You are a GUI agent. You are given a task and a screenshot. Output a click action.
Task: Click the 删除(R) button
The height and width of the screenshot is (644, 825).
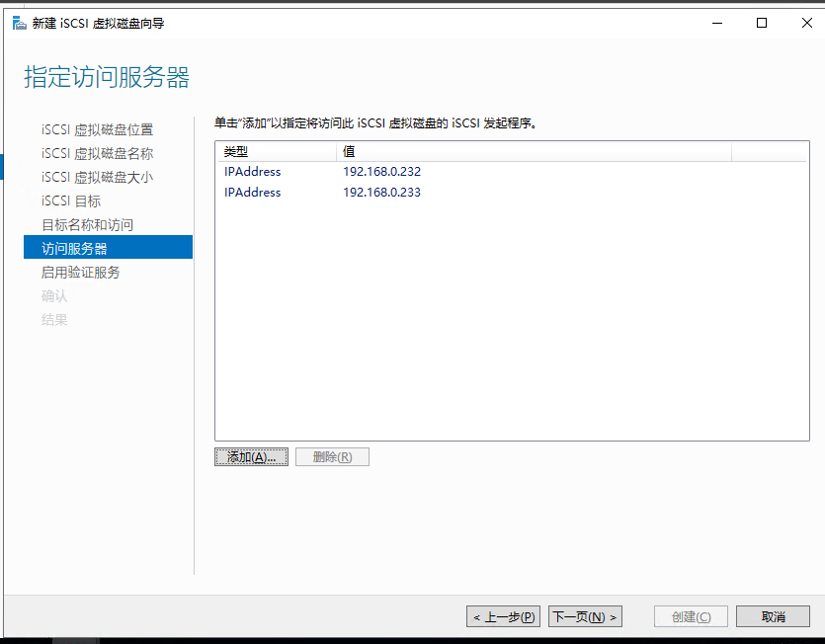coord(332,456)
